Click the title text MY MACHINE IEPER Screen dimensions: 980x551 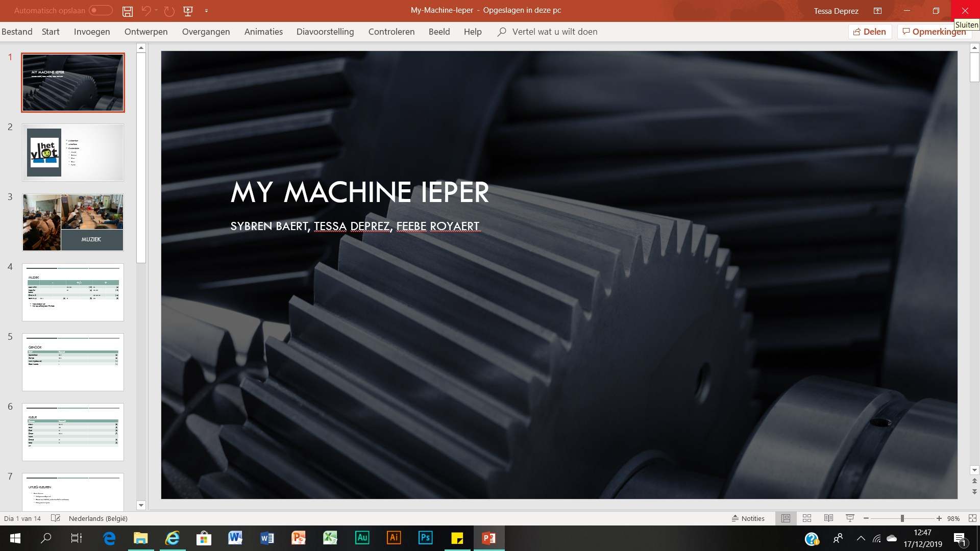coord(359,192)
